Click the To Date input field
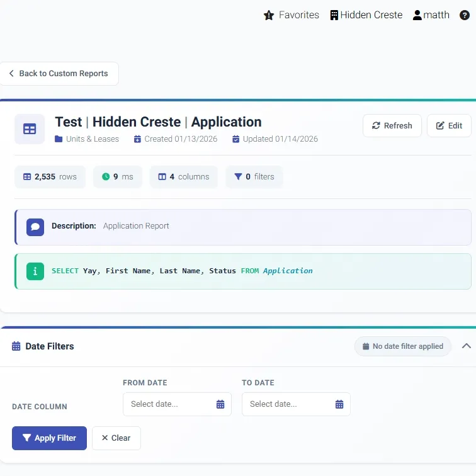 coord(296,404)
